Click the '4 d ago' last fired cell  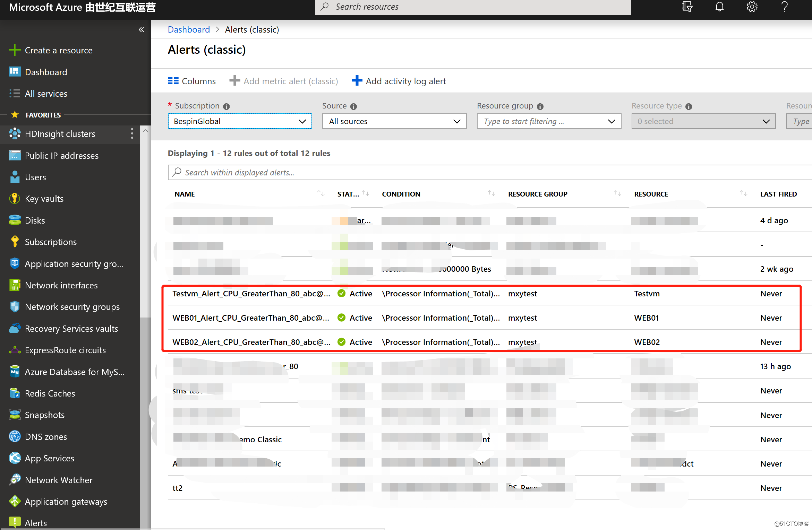[774, 220]
